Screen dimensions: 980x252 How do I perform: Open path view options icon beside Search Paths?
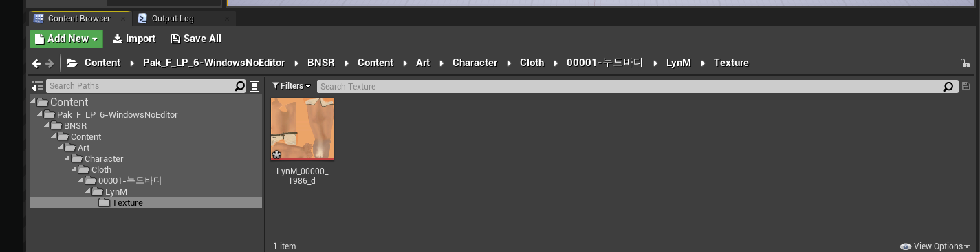(254, 86)
